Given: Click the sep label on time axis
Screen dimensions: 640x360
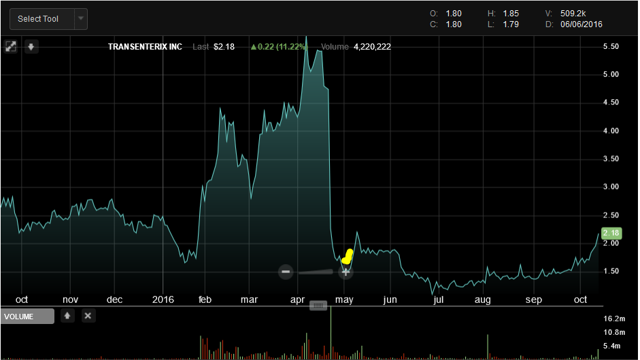Looking at the screenshot, I should (x=533, y=300).
